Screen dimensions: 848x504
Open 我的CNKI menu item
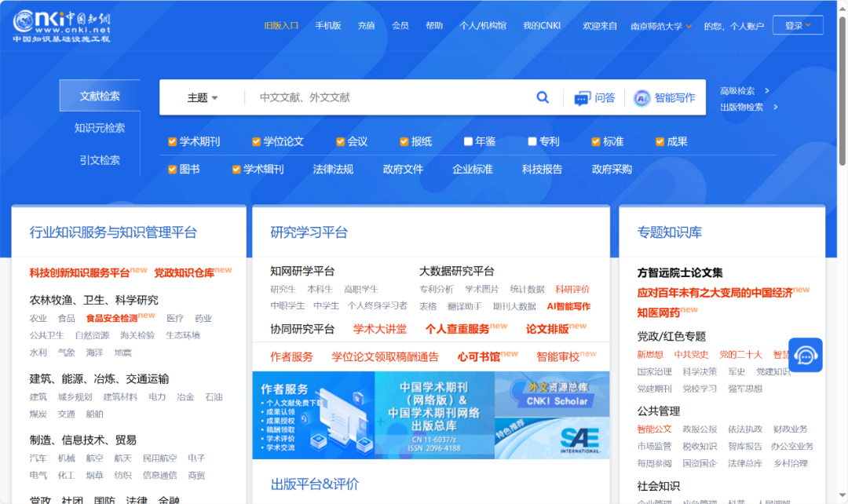[x=542, y=25]
